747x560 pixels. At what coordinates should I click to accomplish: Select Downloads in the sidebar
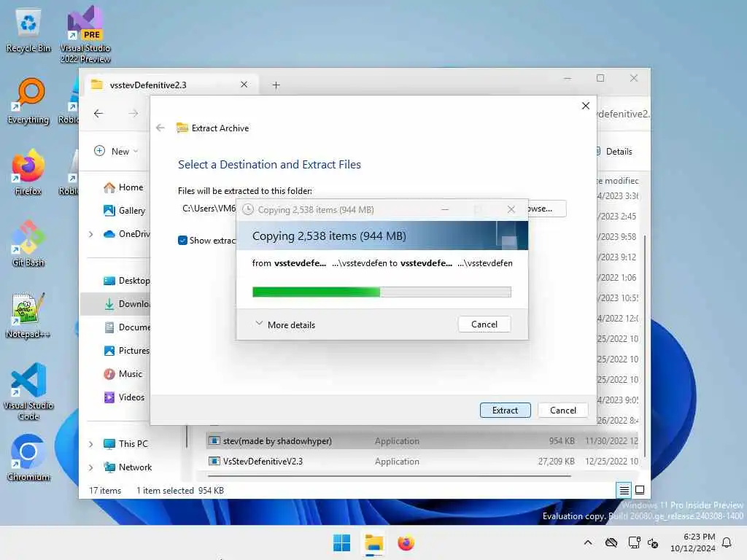tap(115, 304)
